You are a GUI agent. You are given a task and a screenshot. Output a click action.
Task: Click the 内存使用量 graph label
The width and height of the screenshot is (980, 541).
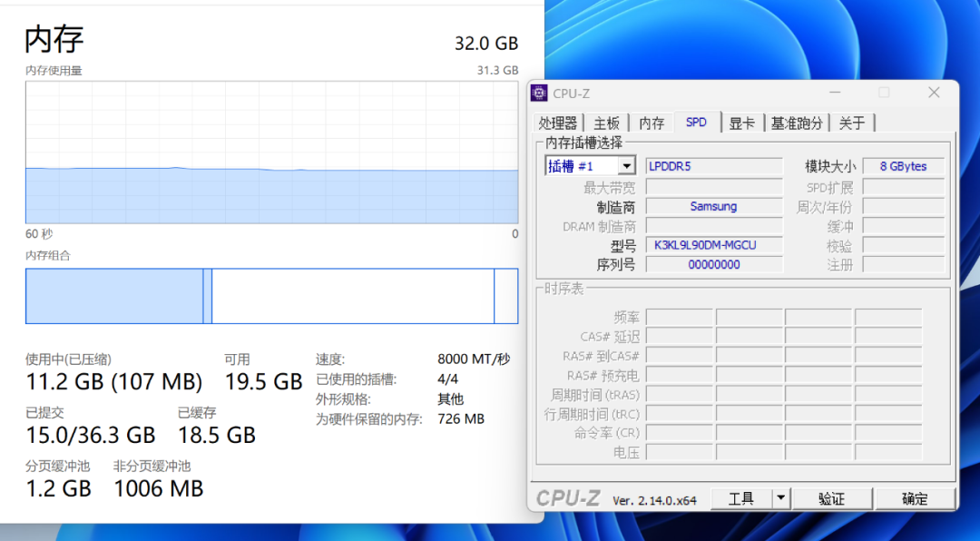[x=54, y=71]
